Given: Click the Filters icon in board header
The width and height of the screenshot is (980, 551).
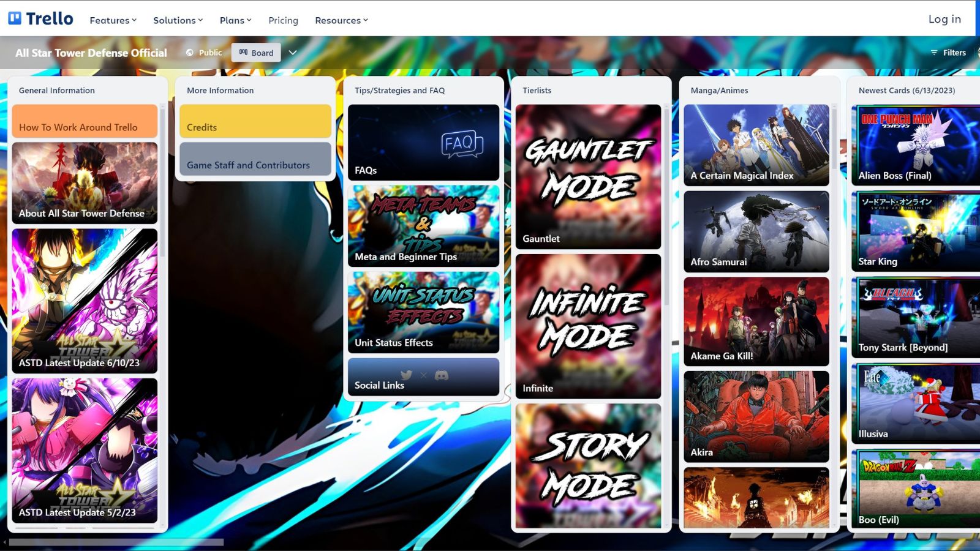Looking at the screenshot, I should click(x=934, y=53).
